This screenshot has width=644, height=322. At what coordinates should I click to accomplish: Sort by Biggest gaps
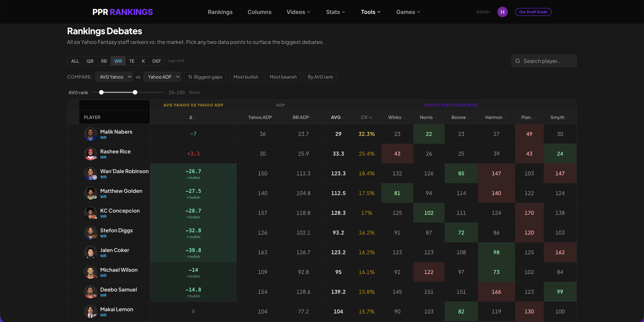click(205, 77)
